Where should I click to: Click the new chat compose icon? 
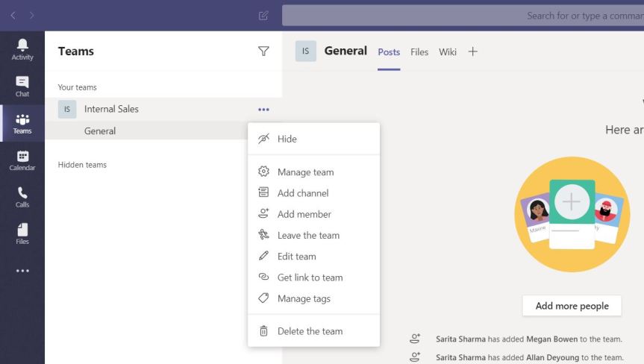coord(263,15)
